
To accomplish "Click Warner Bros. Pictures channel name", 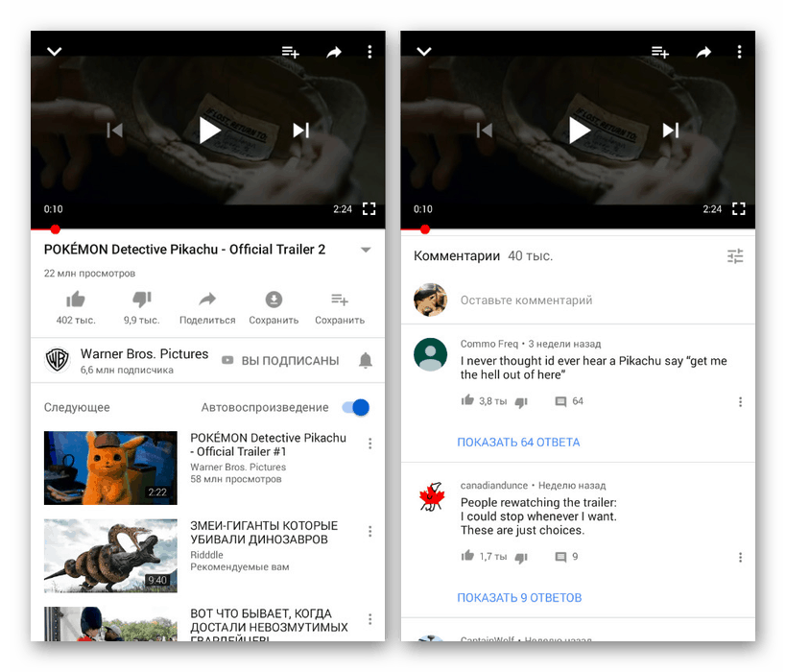I will click(x=144, y=354).
